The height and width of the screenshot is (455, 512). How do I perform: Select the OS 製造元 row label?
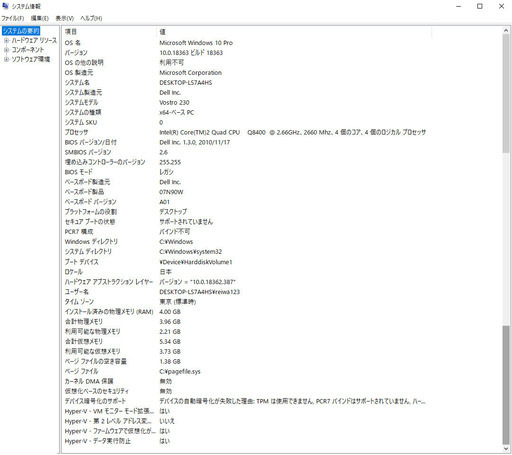tap(79, 73)
